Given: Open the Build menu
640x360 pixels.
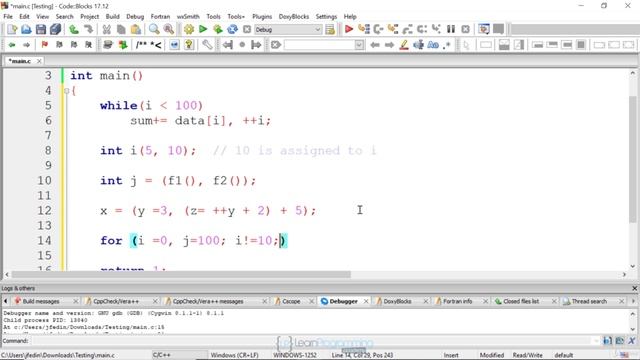Looking at the screenshot, I should 113,16.
